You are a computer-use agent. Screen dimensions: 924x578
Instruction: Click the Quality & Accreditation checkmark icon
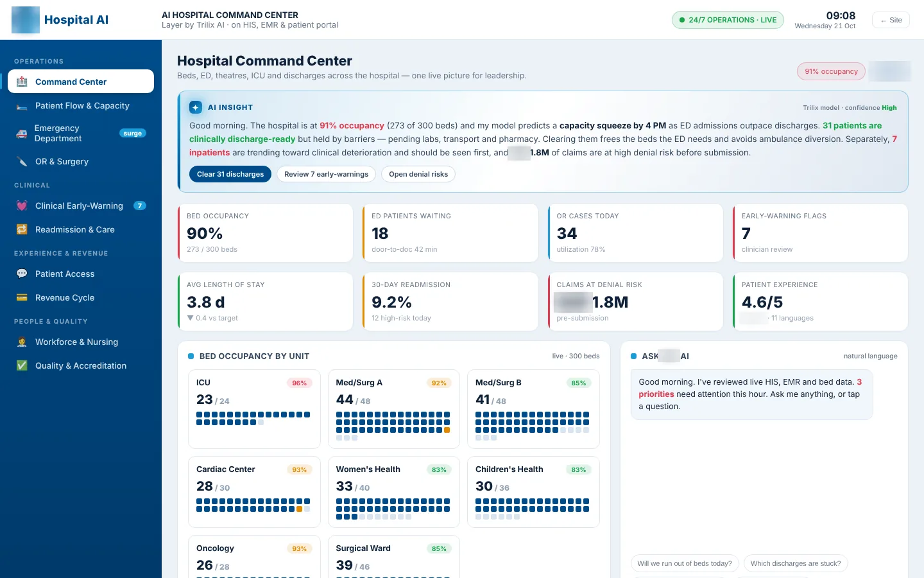pyautogui.click(x=22, y=366)
